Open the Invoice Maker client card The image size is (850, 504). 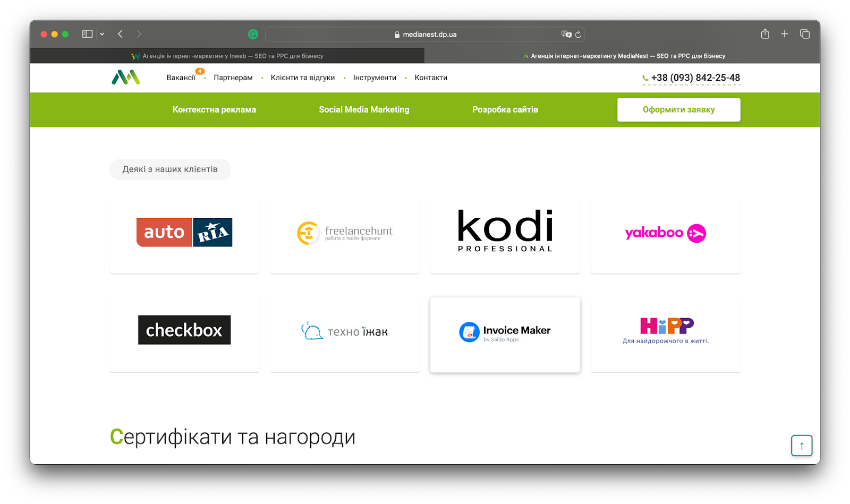pos(505,334)
